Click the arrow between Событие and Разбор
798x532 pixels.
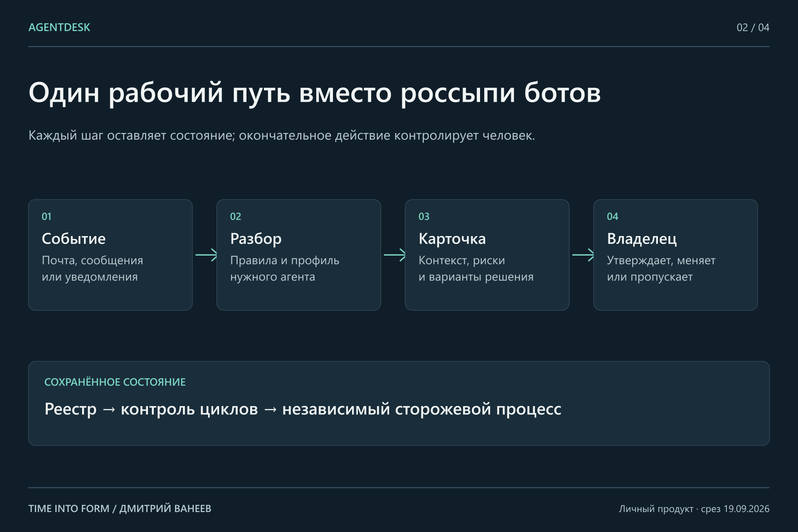click(206, 255)
